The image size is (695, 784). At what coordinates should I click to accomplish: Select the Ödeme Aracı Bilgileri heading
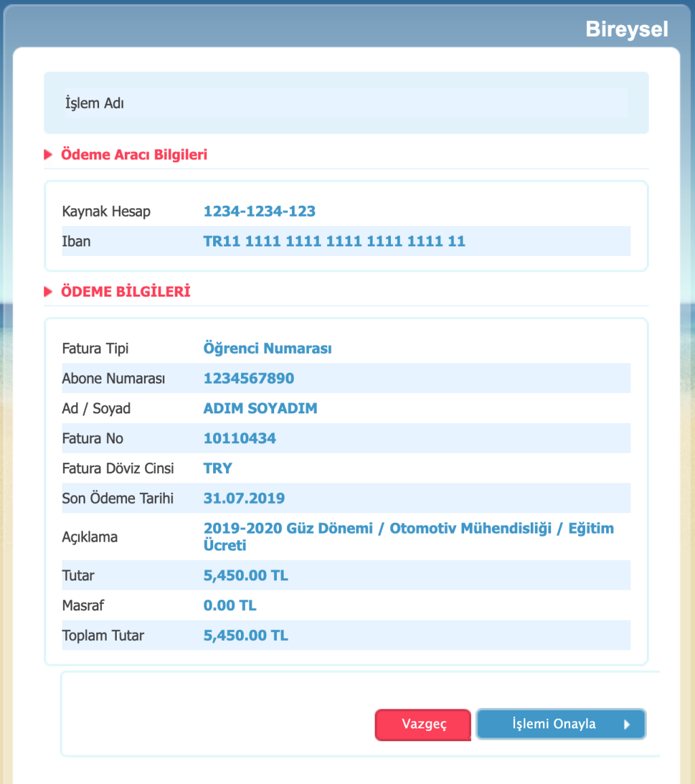point(134,155)
